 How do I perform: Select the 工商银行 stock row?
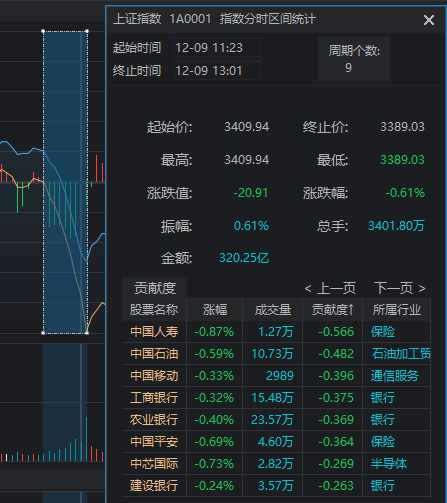276,398
